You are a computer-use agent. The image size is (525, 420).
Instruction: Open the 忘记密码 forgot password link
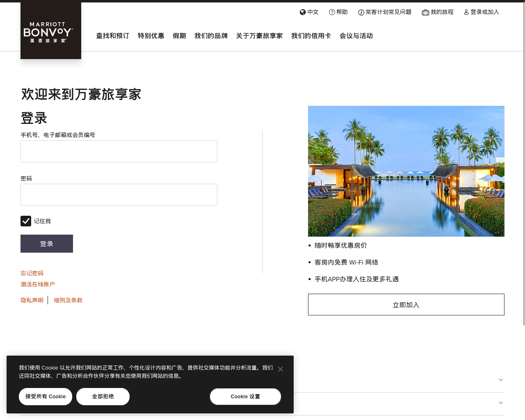32,273
